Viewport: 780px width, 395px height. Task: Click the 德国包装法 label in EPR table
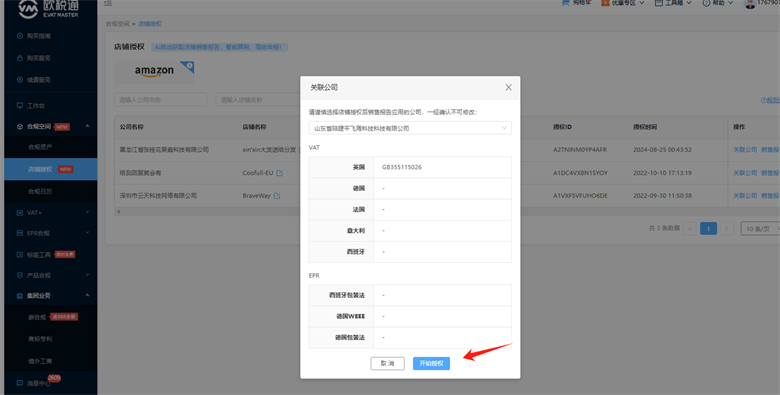(350, 338)
